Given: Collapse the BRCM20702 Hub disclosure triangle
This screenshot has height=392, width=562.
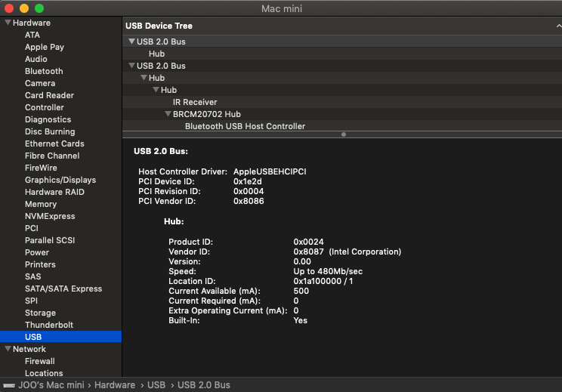Looking at the screenshot, I should coord(168,114).
